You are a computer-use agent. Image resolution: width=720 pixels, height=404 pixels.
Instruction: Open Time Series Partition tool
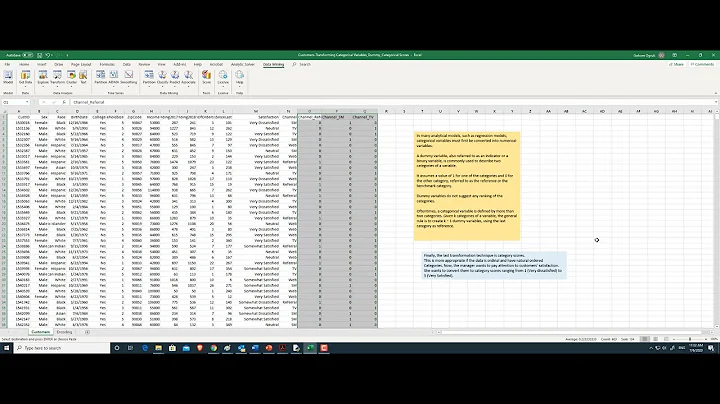click(101, 75)
